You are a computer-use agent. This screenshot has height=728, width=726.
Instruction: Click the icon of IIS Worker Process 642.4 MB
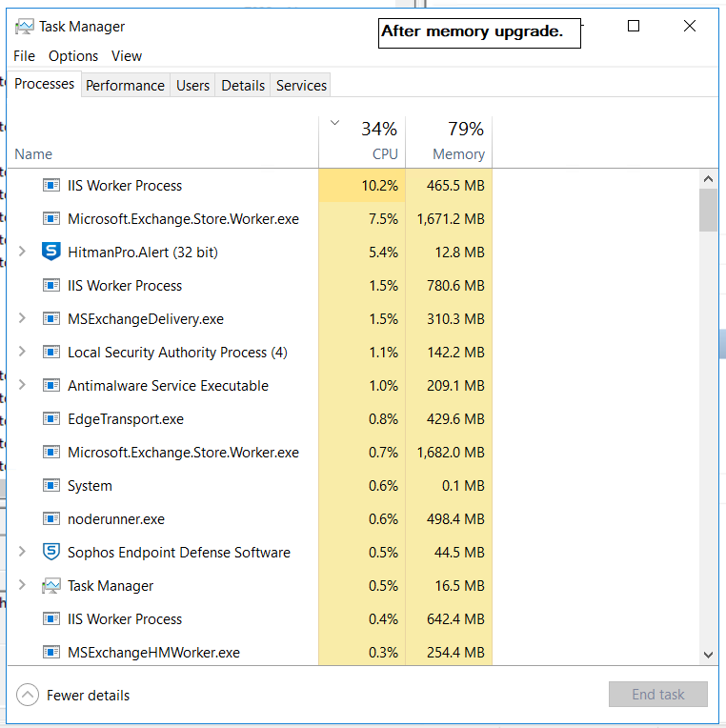pyautogui.click(x=51, y=618)
